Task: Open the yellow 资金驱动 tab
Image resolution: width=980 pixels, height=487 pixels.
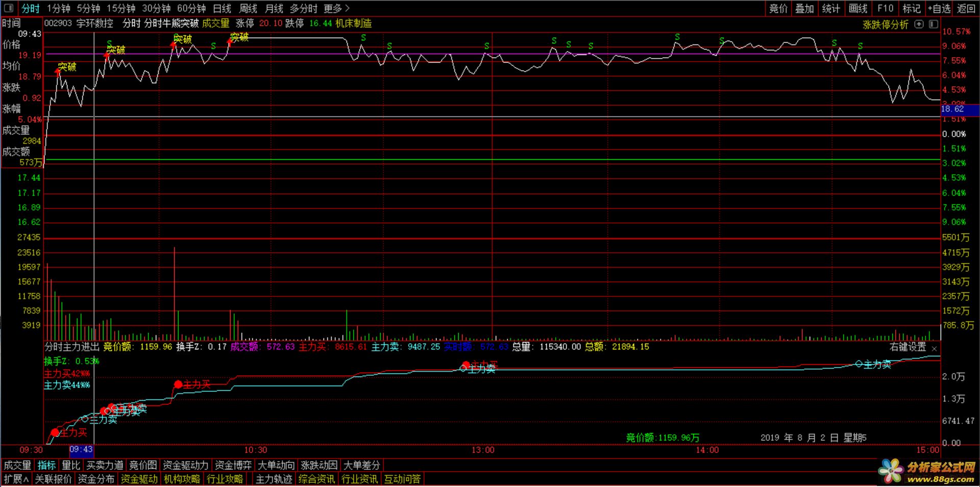Action: pyautogui.click(x=139, y=479)
